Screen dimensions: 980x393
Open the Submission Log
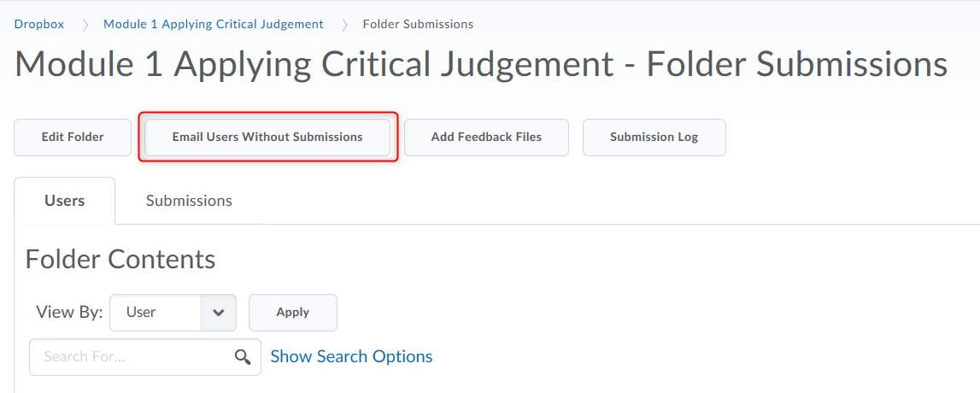click(x=654, y=137)
